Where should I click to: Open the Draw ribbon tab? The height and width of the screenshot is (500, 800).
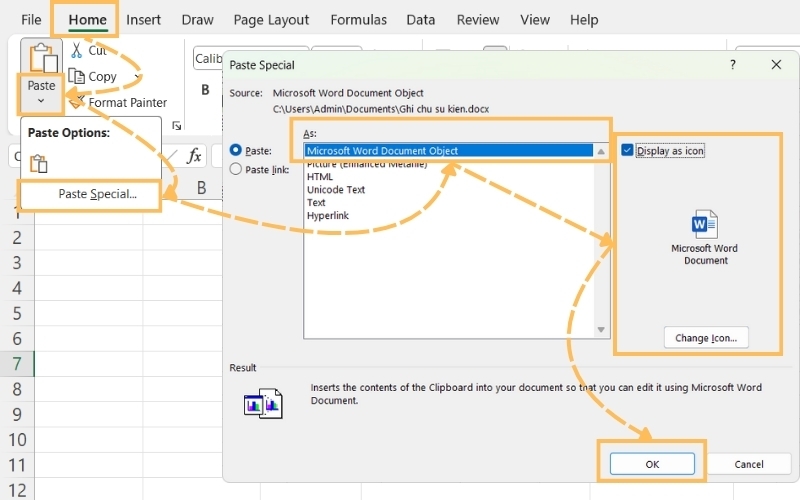(197, 20)
